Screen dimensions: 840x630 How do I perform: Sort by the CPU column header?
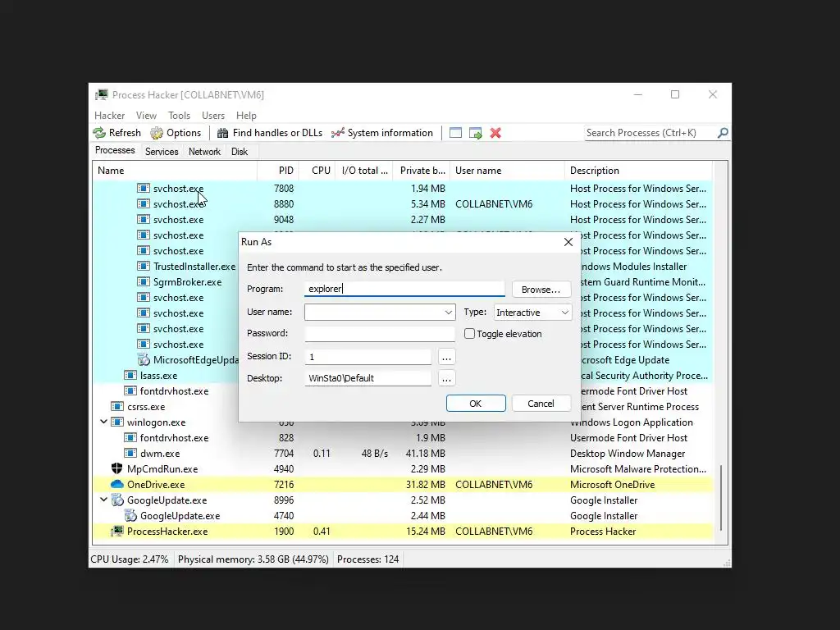[x=317, y=171]
